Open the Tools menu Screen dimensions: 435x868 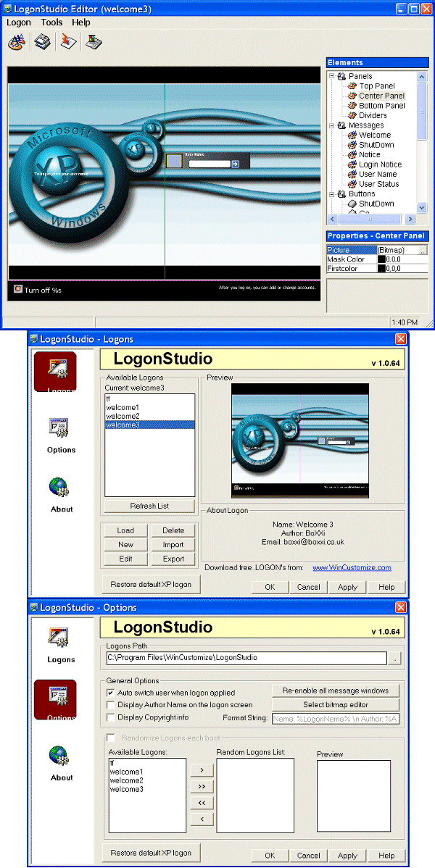point(51,22)
